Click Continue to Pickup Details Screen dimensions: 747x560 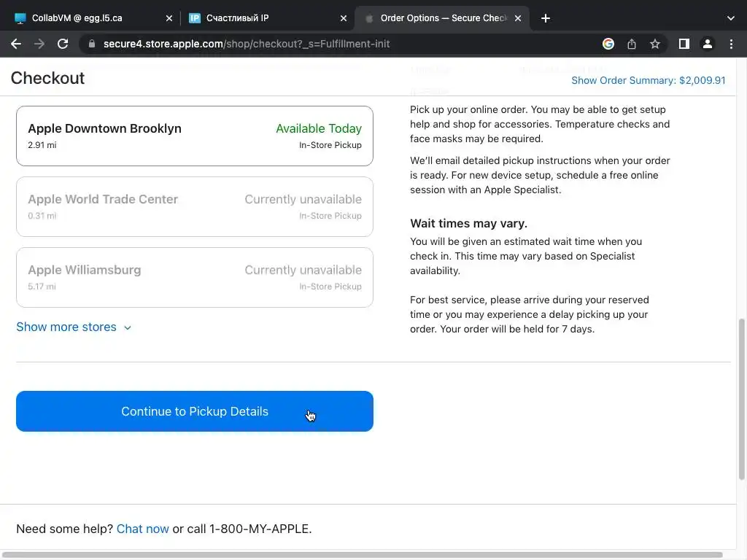[x=194, y=411]
